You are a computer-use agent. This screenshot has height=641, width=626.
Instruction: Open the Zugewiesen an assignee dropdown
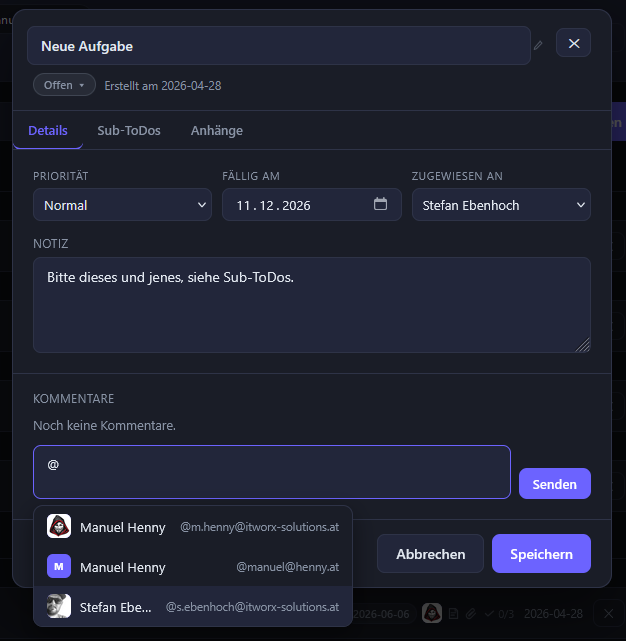coord(501,205)
